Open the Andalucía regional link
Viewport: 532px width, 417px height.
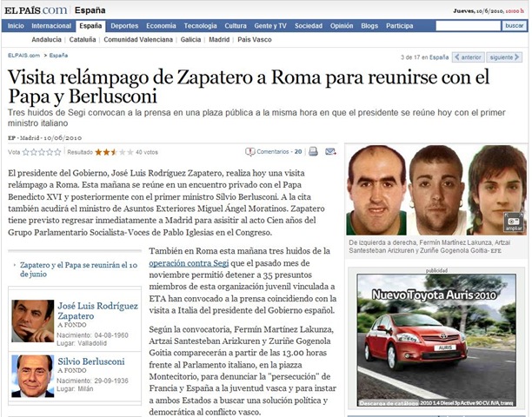point(46,40)
